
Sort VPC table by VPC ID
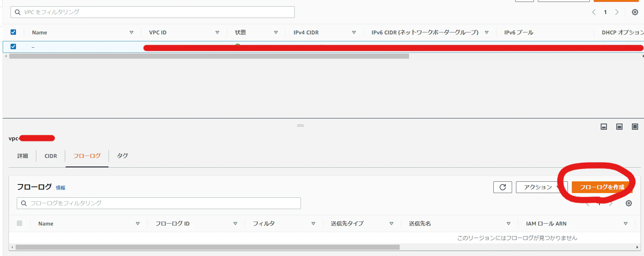point(217,32)
